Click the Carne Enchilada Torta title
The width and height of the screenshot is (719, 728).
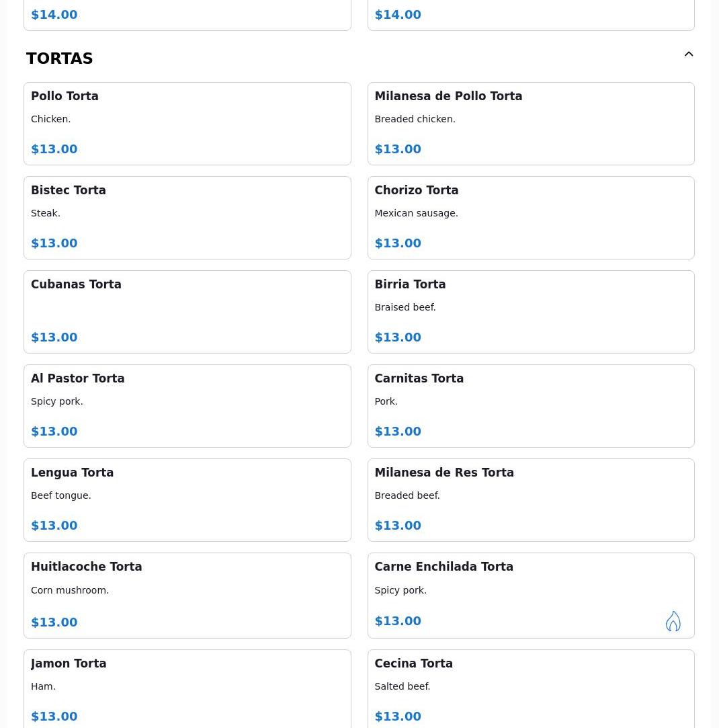tap(443, 567)
